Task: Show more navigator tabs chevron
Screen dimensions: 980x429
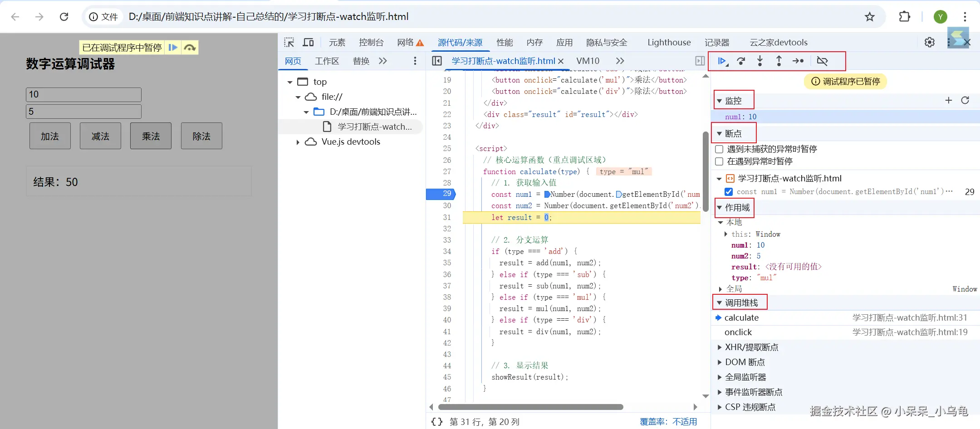Action: tap(383, 61)
